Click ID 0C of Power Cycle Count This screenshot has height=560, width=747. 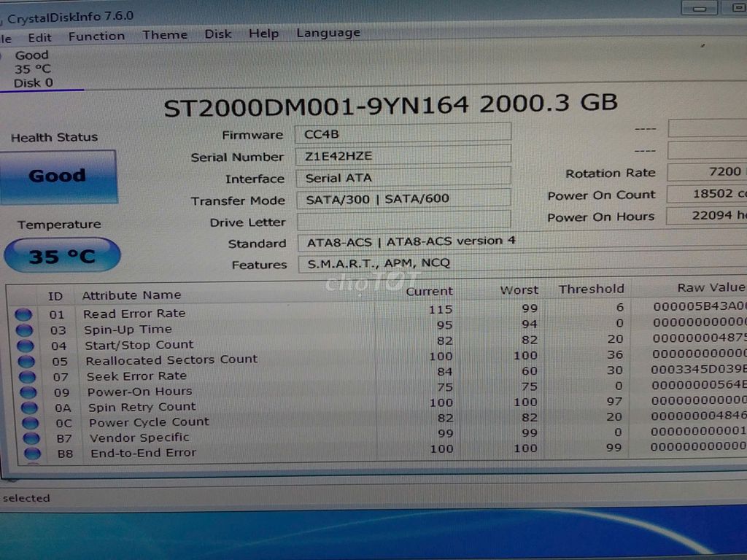(63, 424)
